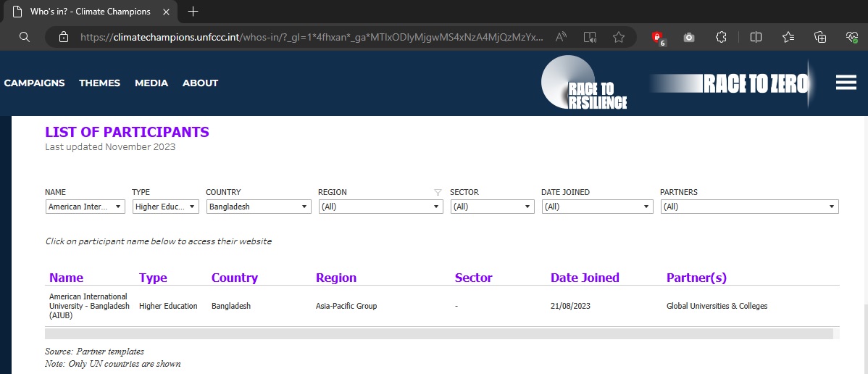Add page to favorites star icon
This screenshot has width=868, height=374.
click(618, 37)
